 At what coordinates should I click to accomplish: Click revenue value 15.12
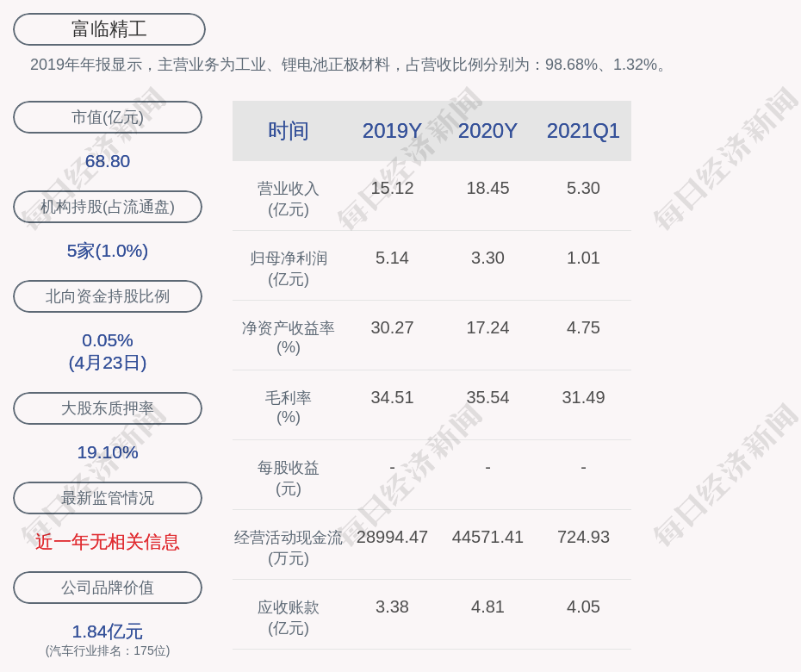[x=393, y=188]
